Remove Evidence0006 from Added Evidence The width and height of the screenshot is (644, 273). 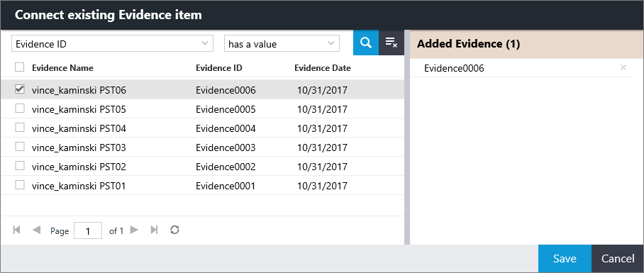[623, 68]
